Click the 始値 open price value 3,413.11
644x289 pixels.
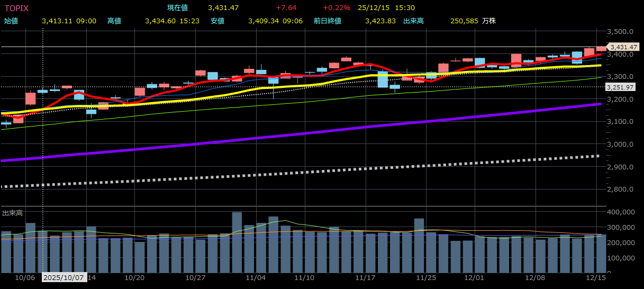tap(58, 21)
